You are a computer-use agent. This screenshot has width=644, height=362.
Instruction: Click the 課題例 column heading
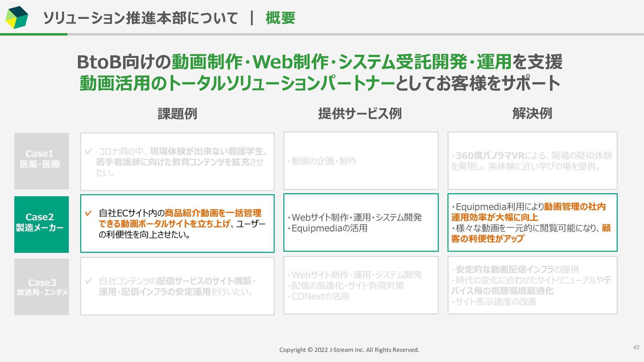(177, 114)
